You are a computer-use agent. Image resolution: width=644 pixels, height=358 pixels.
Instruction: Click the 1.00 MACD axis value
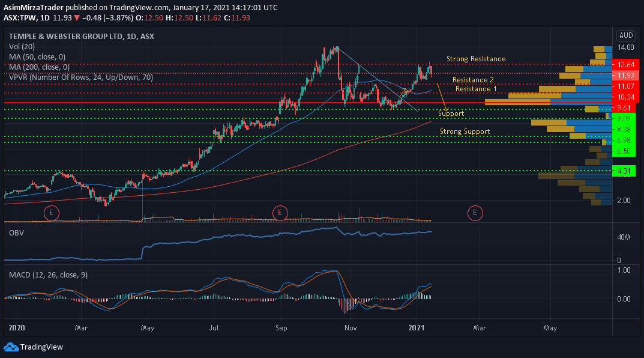tap(624, 270)
